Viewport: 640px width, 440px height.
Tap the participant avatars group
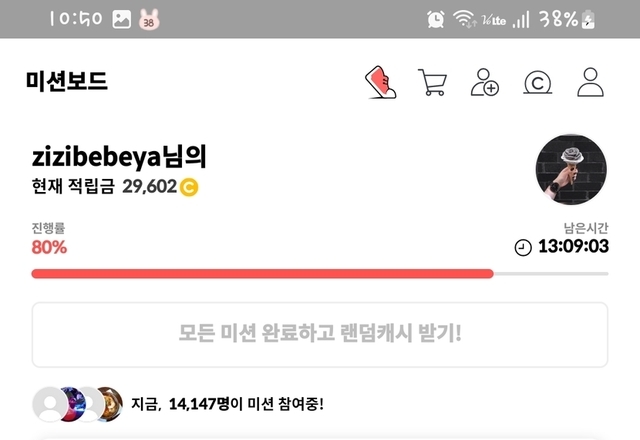[x=78, y=404]
